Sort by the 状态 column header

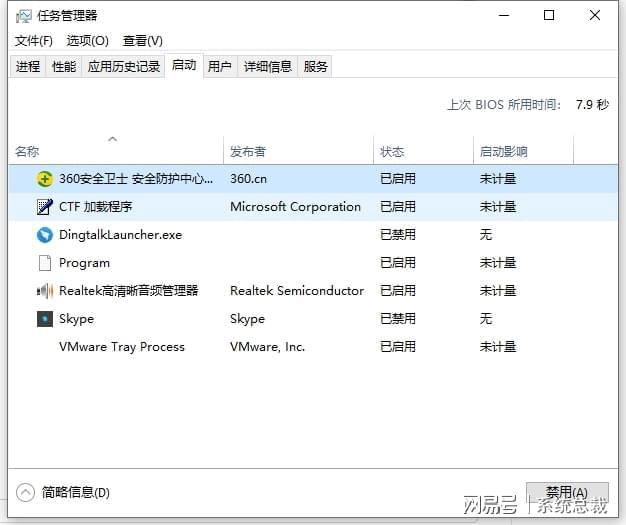tap(424, 151)
